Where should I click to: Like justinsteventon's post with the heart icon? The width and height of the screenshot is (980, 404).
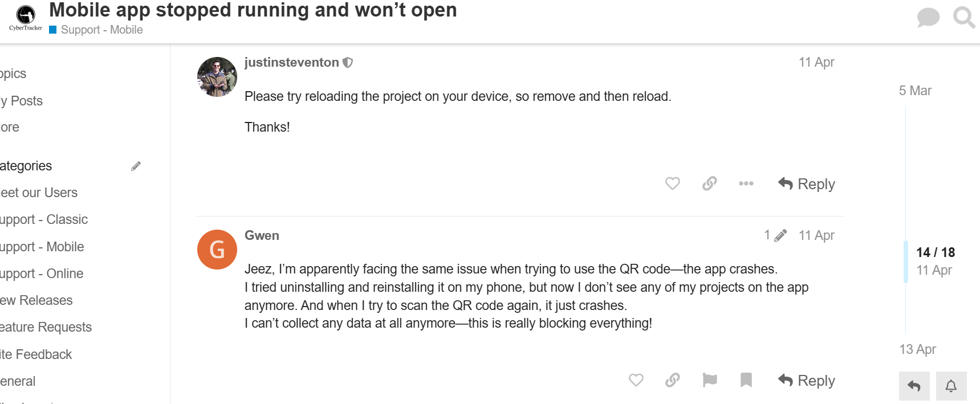coord(673,183)
